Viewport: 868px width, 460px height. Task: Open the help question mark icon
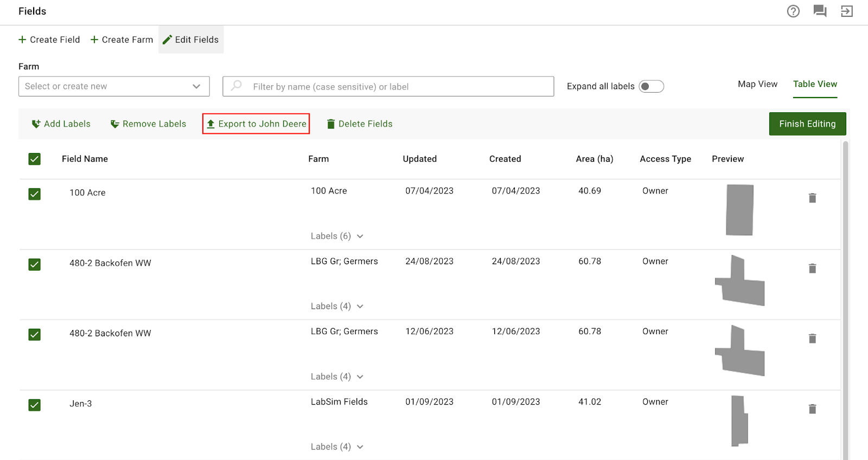pyautogui.click(x=793, y=11)
